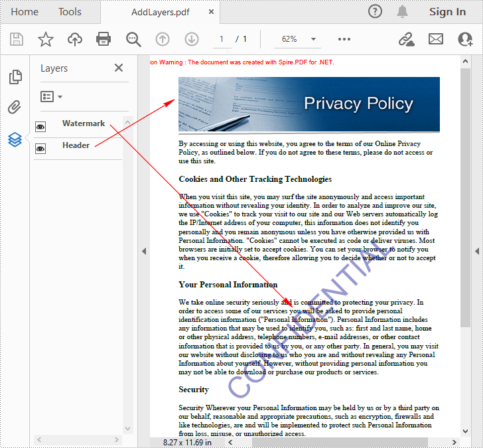Hide the Watermark layer eye icon

point(40,127)
